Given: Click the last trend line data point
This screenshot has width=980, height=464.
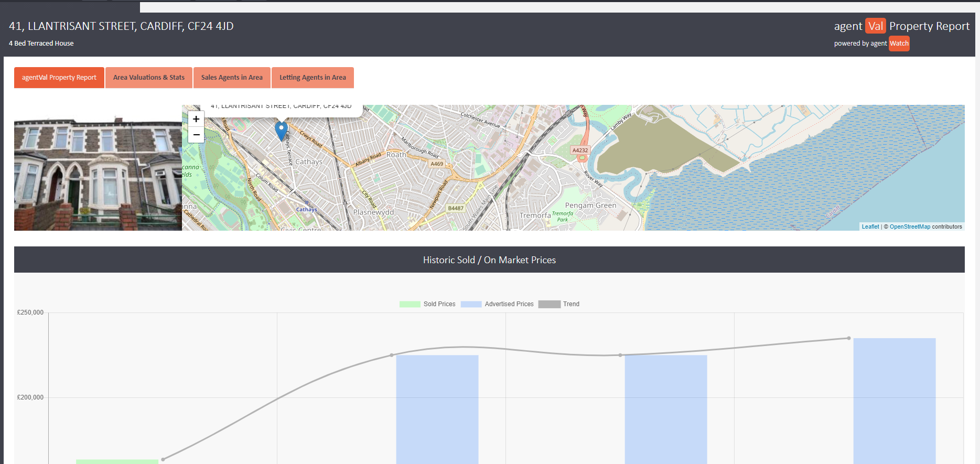Looking at the screenshot, I should [x=848, y=338].
